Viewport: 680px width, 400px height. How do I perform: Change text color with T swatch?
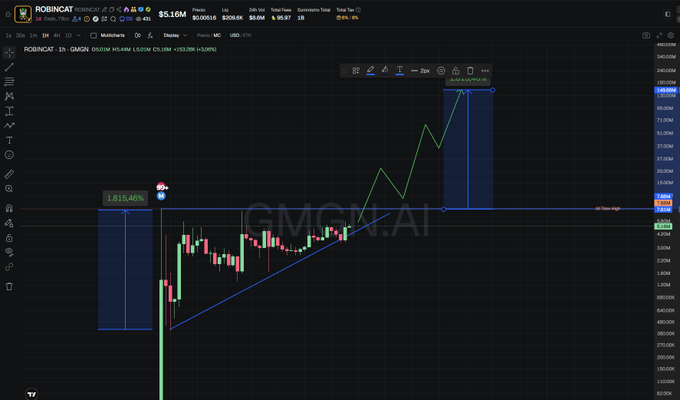point(400,71)
